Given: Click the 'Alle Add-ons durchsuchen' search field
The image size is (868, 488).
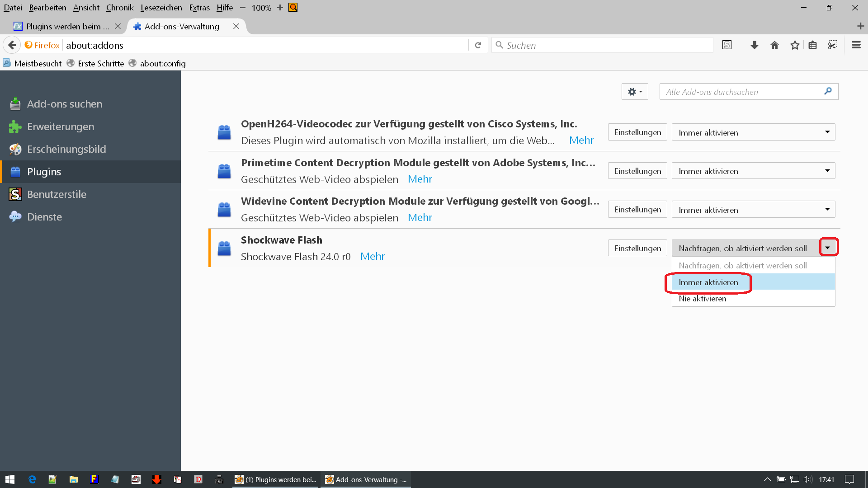Looking at the screenshot, I should tap(741, 92).
